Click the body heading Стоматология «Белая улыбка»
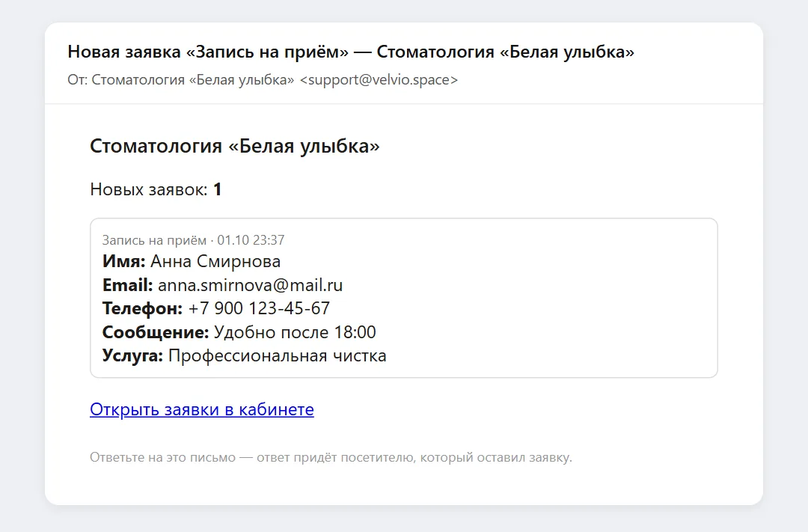This screenshot has width=808, height=532. click(234, 147)
